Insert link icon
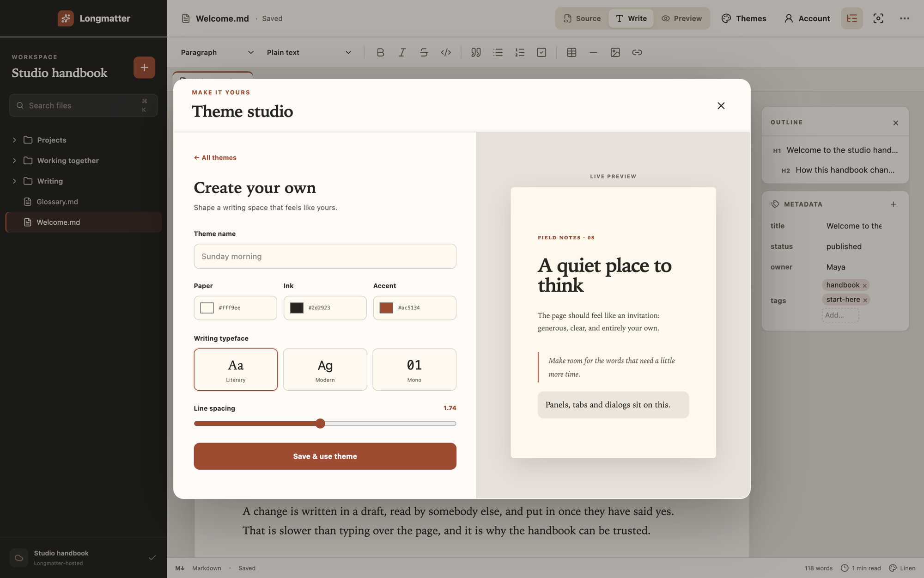924x578 pixels. click(x=637, y=52)
